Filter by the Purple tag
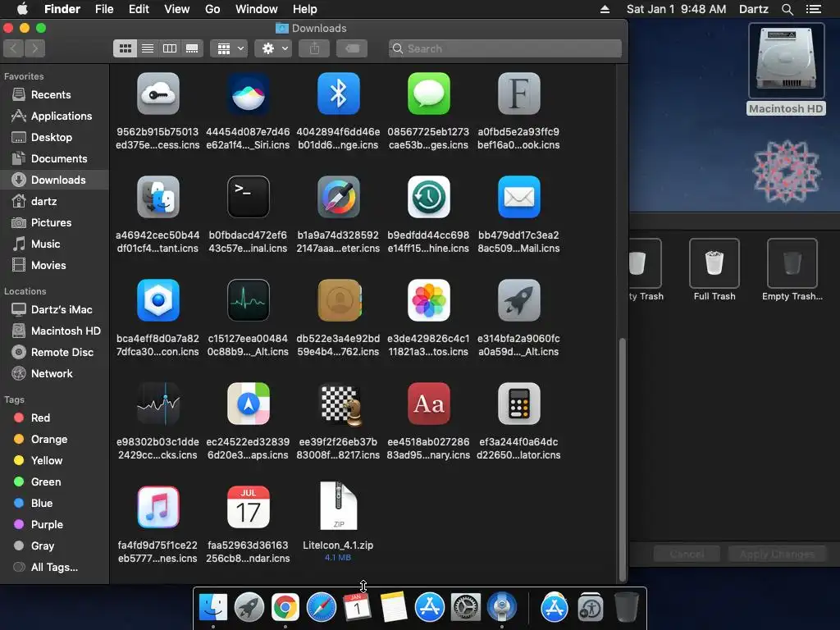Viewport: 840px width, 630px height. [x=54, y=524]
